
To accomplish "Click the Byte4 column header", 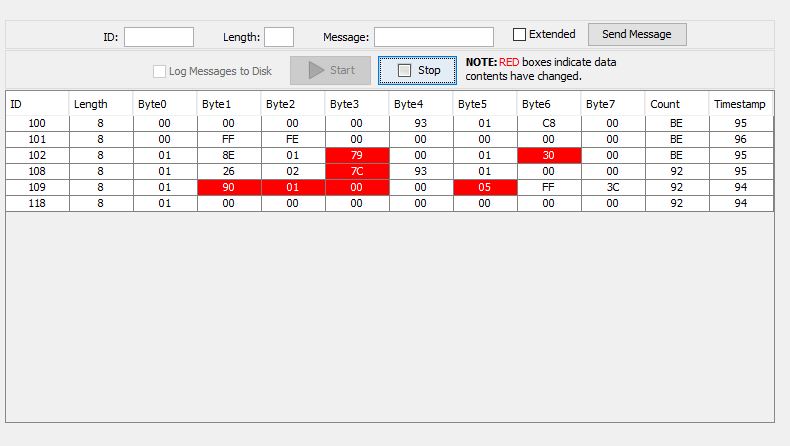I will pyautogui.click(x=421, y=104).
